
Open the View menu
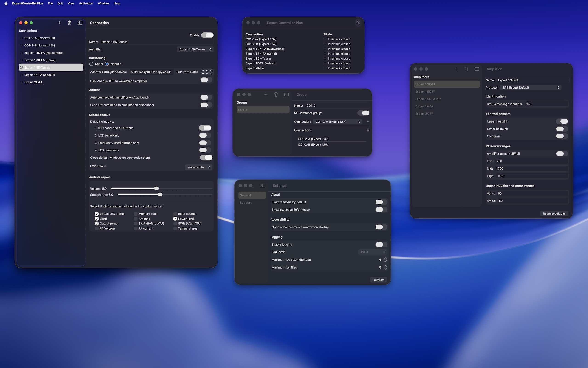(71, 3)
